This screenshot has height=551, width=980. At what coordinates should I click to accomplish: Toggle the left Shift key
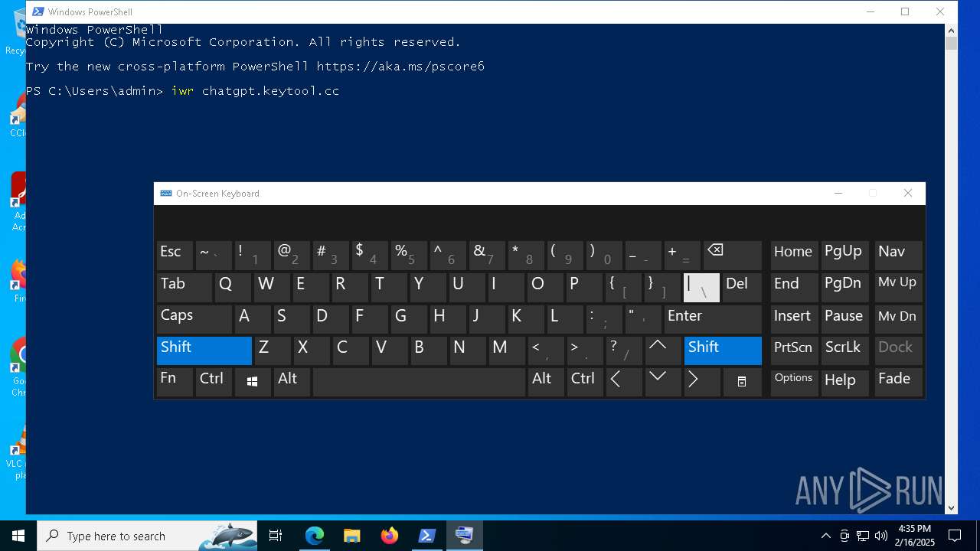tap(204, 350)
